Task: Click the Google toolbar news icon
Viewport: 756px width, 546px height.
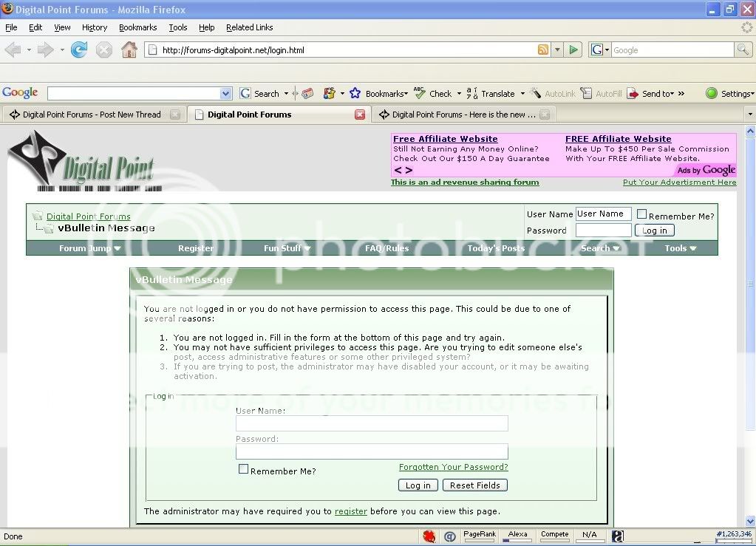Action: coord(307,94)
